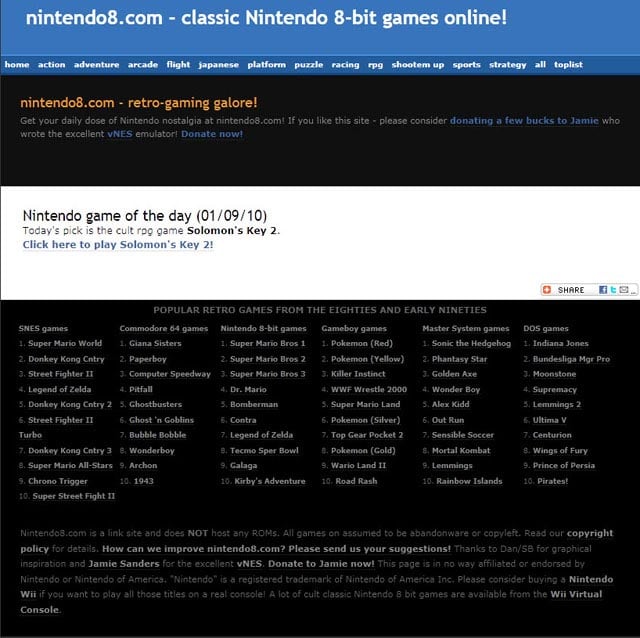Play Tecmo Super Bowl from 8-bit list
The height and width of the screenshot is (638, 640).
(x=264, y=450)
